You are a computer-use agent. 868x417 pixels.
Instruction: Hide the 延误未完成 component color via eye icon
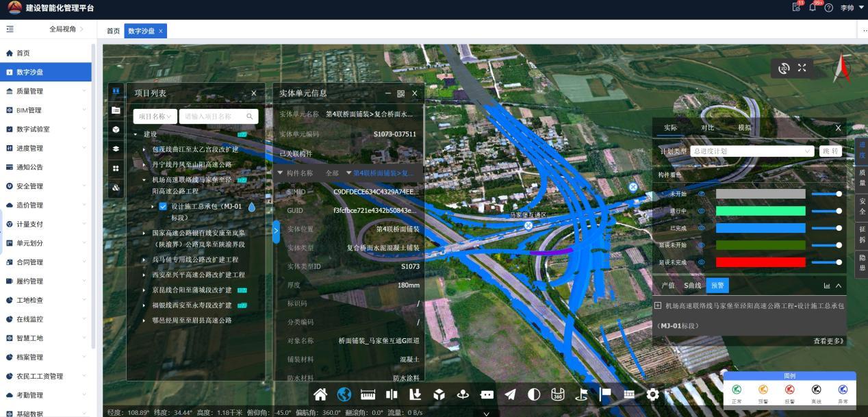701,262
